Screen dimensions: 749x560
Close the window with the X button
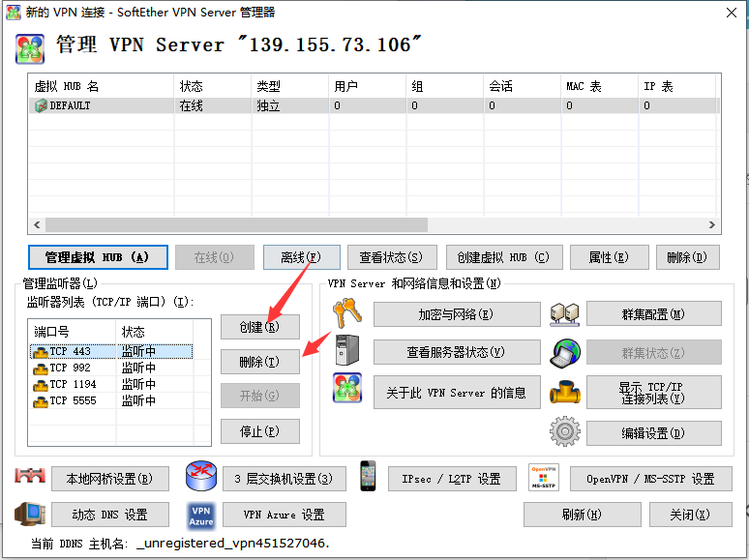point(731,13)
